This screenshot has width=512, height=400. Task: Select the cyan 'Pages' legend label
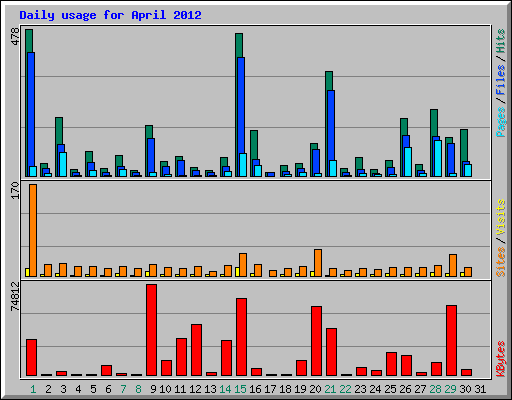[x=500, y=122]
